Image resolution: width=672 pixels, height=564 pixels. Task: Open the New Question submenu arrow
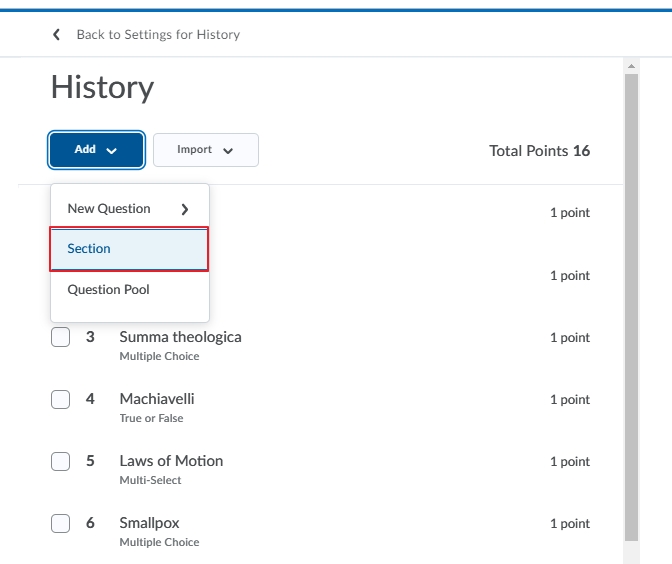(x=185, y=209)
